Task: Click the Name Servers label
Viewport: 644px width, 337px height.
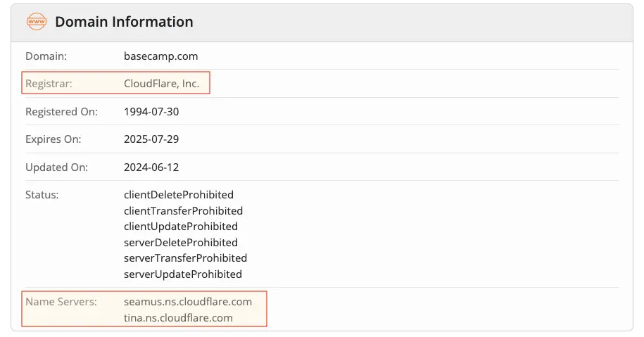Action: coord(61,302)
